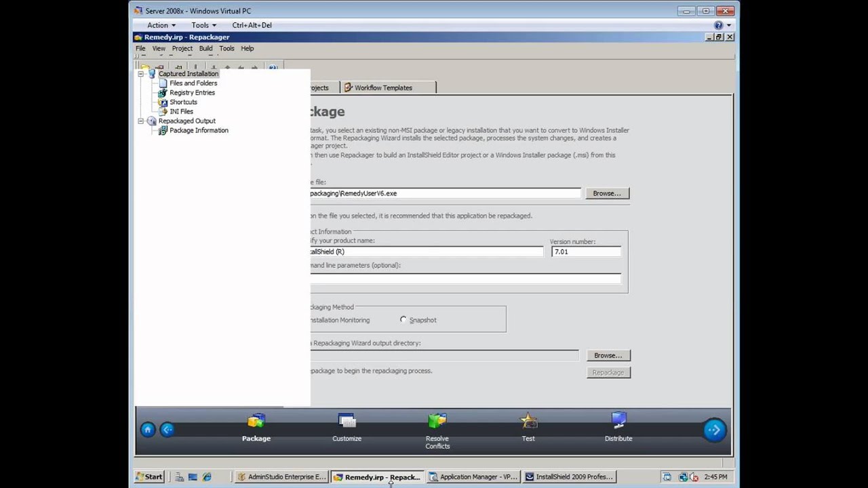This screenshot has height=488, width=868.
Task: Open the Resolve Conflicts workflow step
Action: coord(437,431)
